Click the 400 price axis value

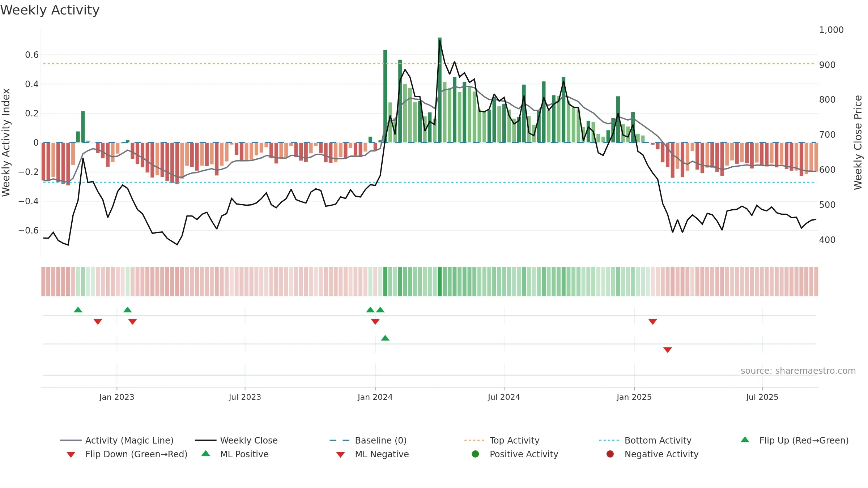(827, 240)
